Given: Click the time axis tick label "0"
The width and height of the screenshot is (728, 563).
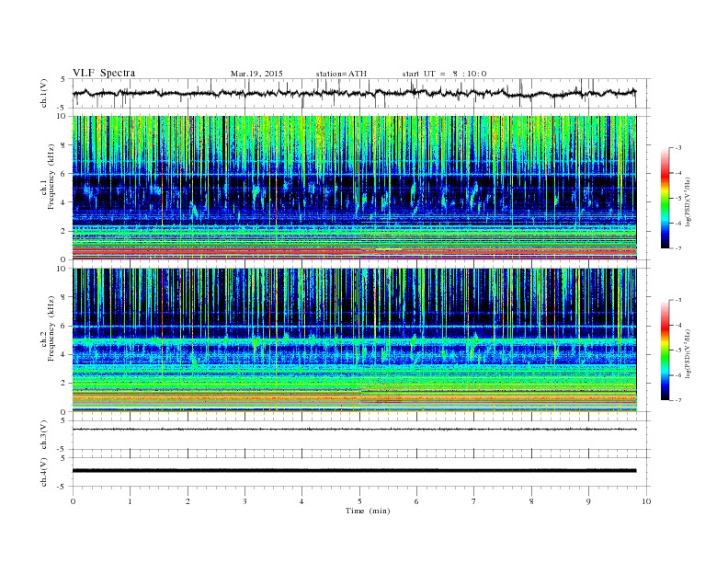Looking at the screenshot, I should [x=73, y=501].
